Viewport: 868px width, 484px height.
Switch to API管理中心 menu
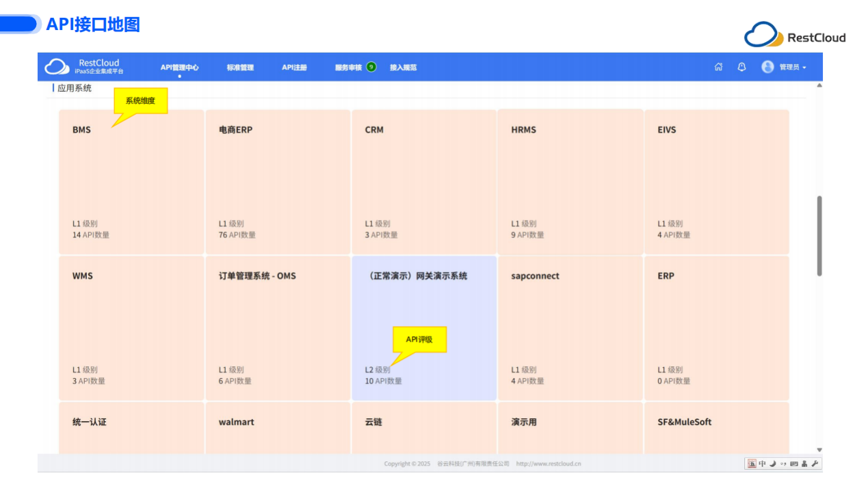(180, 68)
